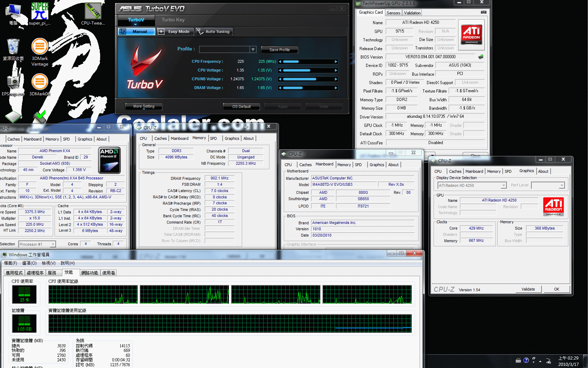Switch to the Turbo Key tab
The width and height of the screenshot is (588, 368).
point(173,20)
